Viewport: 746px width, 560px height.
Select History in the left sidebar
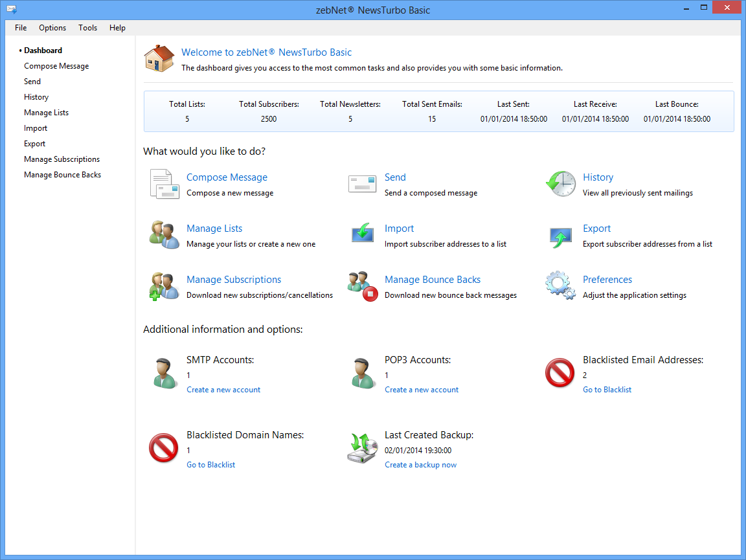pyautogui.click(x=36, y=97)
